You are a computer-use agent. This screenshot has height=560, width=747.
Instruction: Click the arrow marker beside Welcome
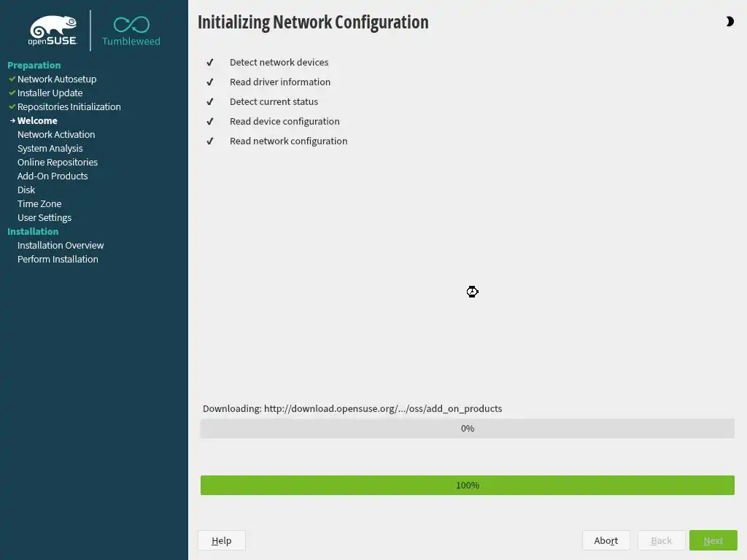pos(12,120)
